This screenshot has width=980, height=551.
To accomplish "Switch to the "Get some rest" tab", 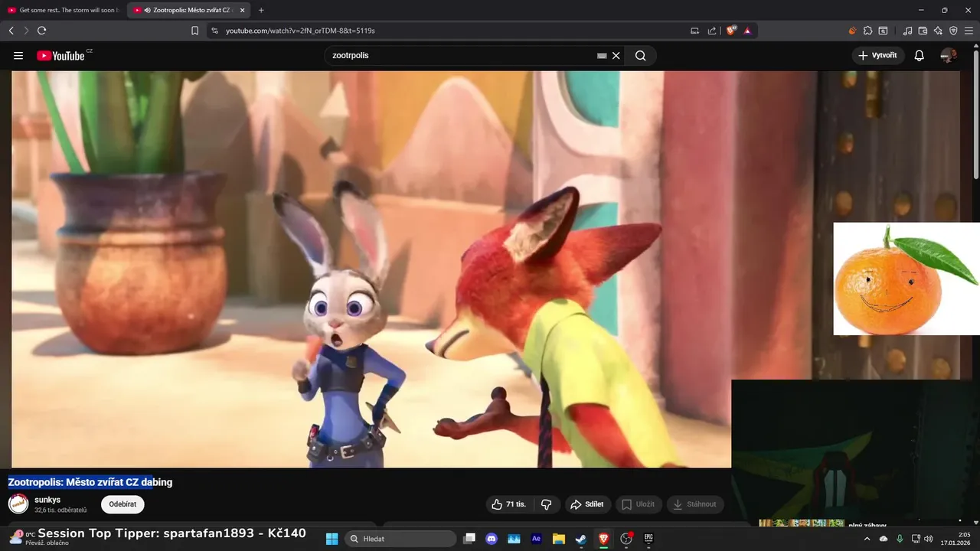I will [x=64, y=10].
